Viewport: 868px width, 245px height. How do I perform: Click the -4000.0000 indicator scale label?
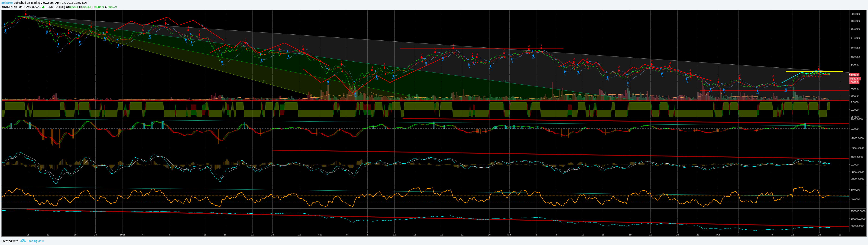[857, 148]
